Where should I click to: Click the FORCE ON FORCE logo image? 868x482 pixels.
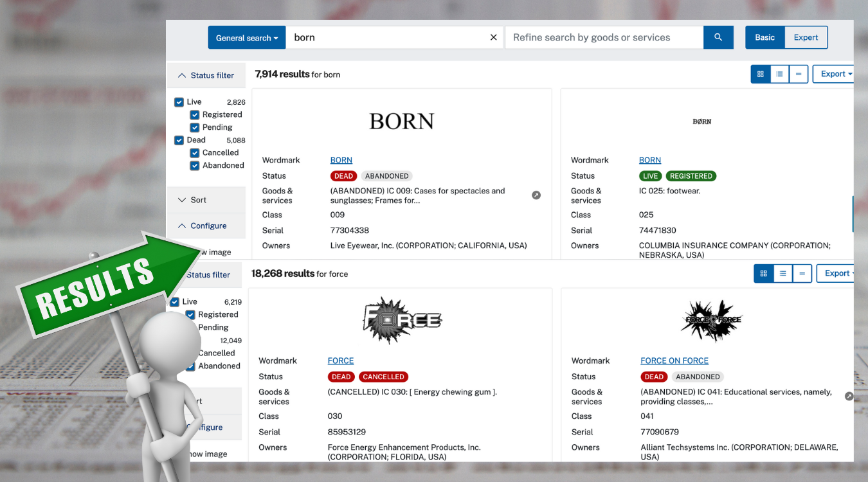pyautogui.click(x=711, y=320)
